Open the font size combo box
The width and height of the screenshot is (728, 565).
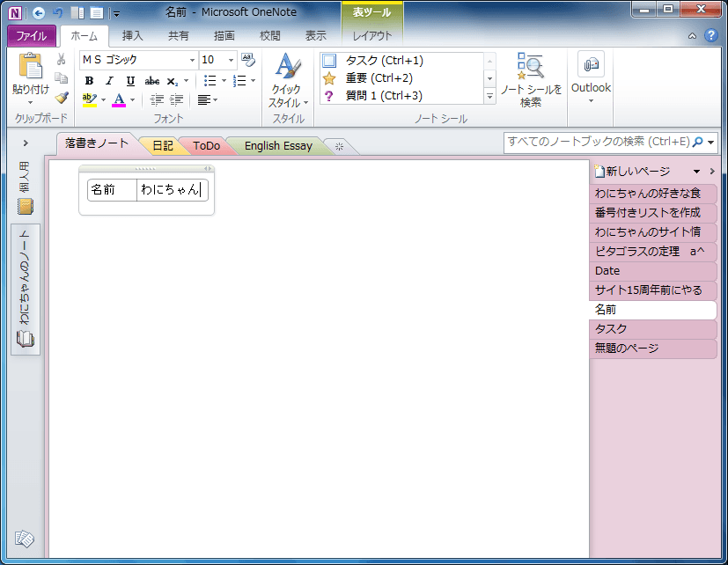[x=217, y=60]
